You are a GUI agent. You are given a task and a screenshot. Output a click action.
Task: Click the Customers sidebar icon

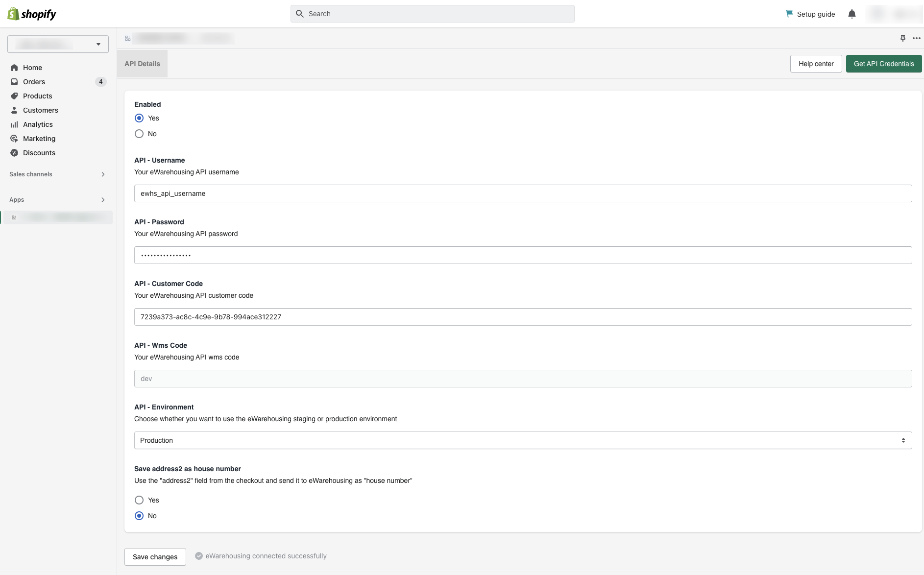pos(14,110)
